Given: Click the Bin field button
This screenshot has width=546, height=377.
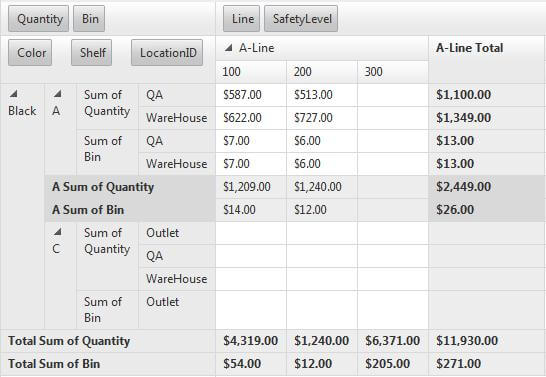Looking at the screenshot, I should [x=89, y=19].
